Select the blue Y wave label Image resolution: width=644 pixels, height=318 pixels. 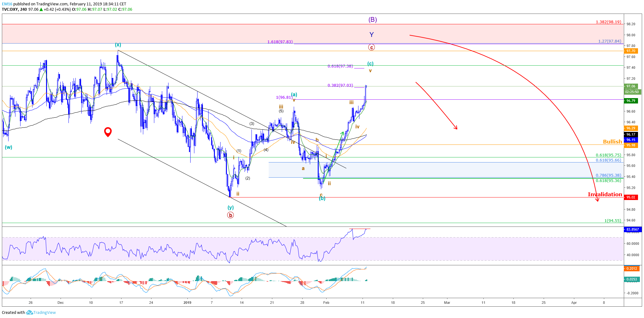(x=372, y=35)
